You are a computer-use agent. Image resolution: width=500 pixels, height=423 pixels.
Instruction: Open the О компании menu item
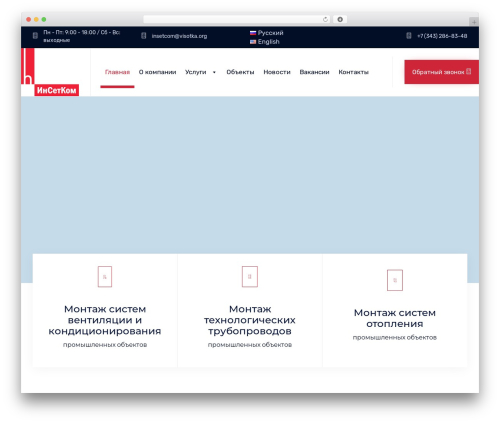157,72
